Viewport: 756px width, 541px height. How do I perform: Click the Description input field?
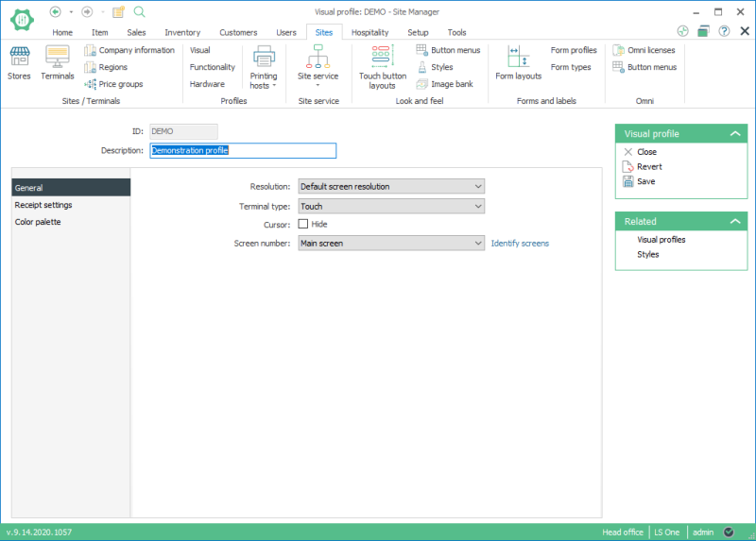[x=243, y=150]
